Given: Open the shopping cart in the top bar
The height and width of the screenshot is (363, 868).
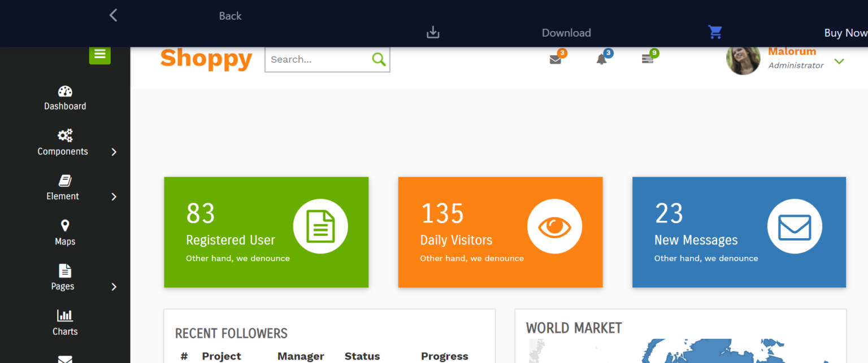Looking at the screenshot, I should pyautogui.click(x=715, y=32).
